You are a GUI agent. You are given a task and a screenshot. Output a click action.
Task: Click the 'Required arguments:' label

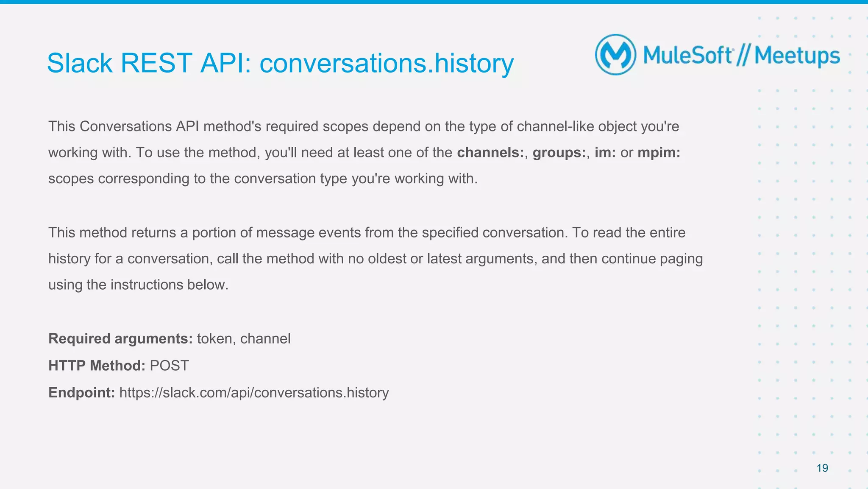point(121,339)
